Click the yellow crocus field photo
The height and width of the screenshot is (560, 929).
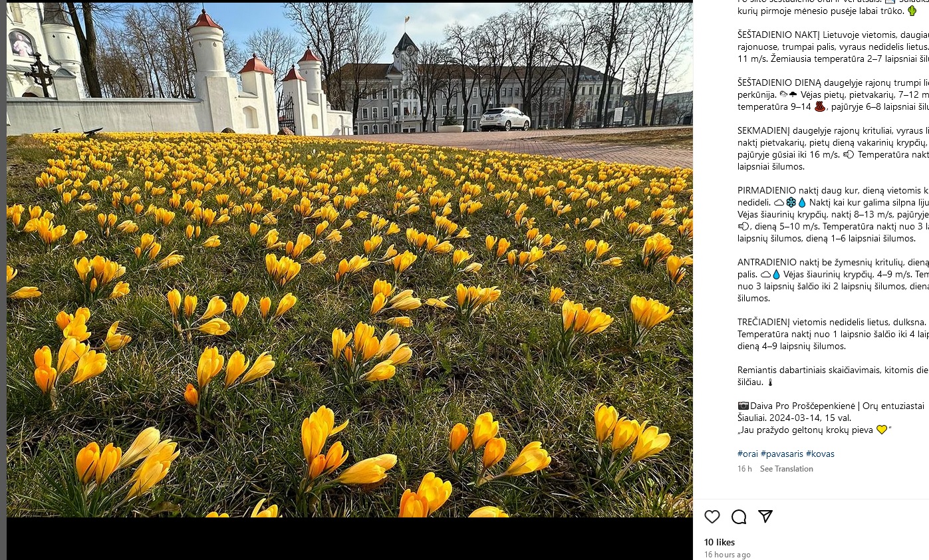coord(350,260)
